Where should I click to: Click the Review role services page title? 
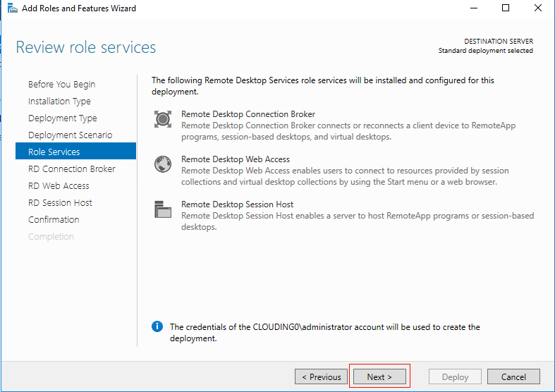(85, 47)
